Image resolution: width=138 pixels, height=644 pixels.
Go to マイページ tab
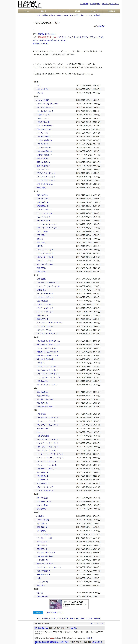click(x=60, y=11)
